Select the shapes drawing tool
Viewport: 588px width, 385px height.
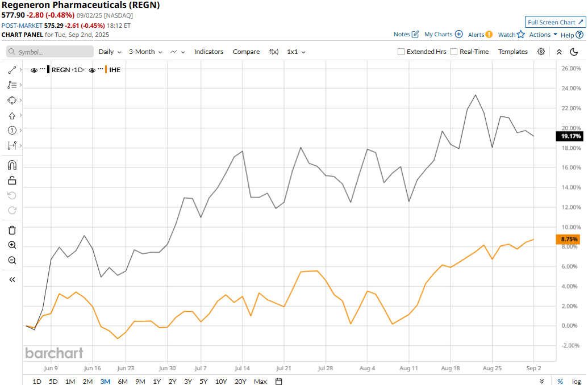pyautogui.click(x=12, y=100)
